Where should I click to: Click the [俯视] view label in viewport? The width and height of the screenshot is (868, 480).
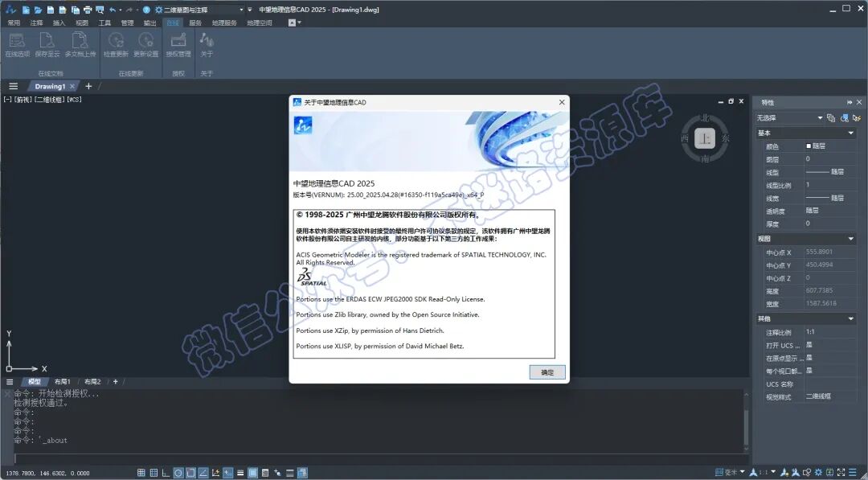pos(24,100)
